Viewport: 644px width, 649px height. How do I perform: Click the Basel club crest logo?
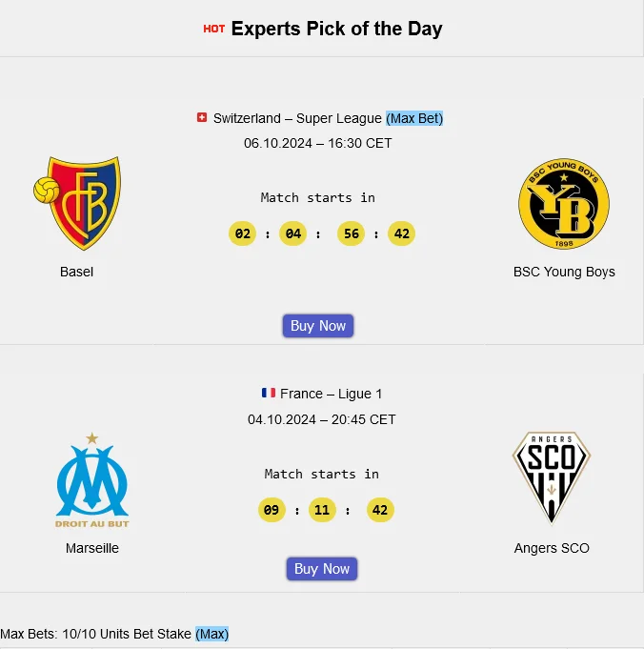(x=77, y=203)
